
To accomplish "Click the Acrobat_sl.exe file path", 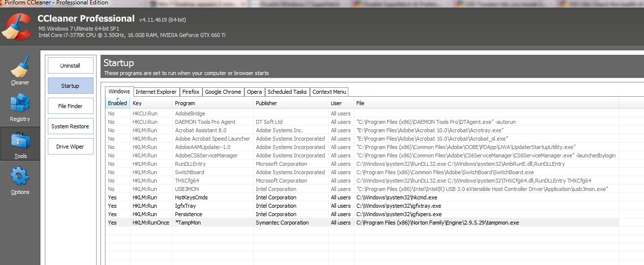I will coord(432,139).
